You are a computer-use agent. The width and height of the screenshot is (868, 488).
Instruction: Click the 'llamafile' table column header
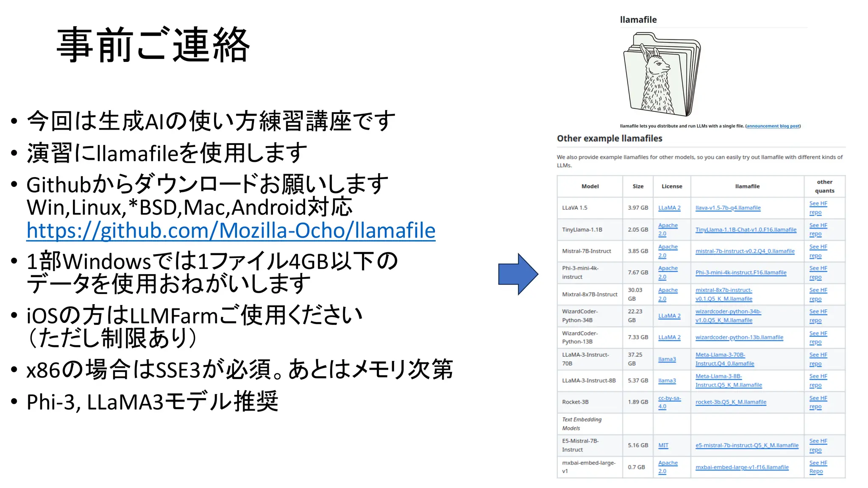point(747,186)
